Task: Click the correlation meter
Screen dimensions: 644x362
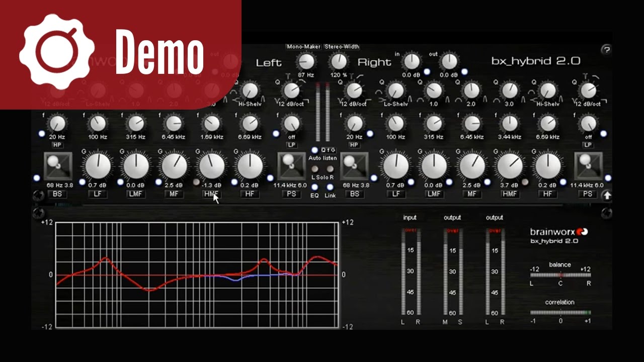Action: (560, 312)
